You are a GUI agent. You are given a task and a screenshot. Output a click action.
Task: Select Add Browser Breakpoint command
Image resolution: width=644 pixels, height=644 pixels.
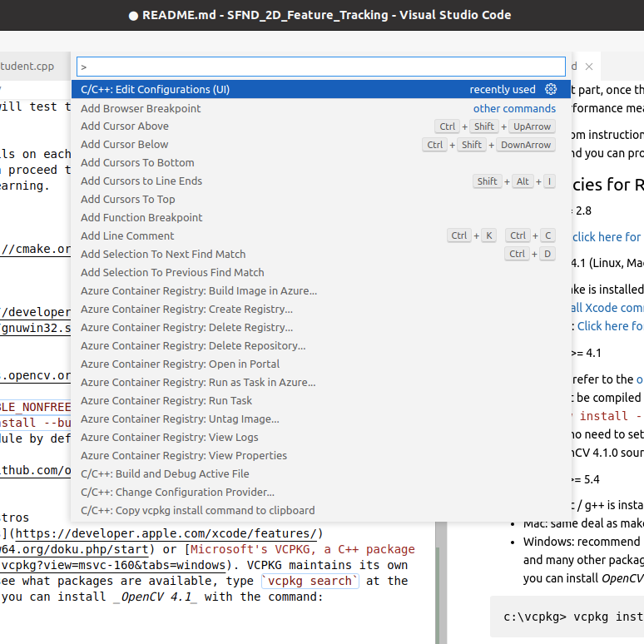pos(321,108)
